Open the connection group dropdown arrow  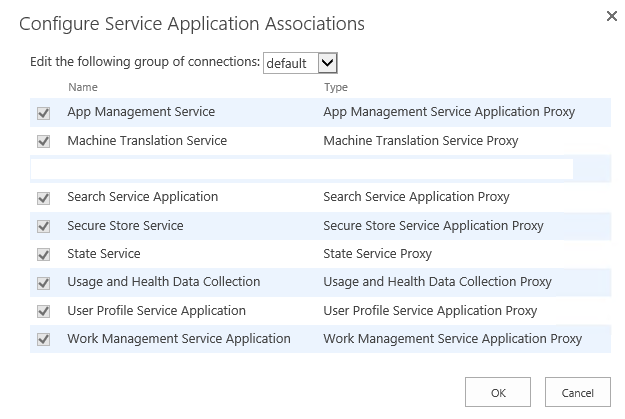point(327,63)
